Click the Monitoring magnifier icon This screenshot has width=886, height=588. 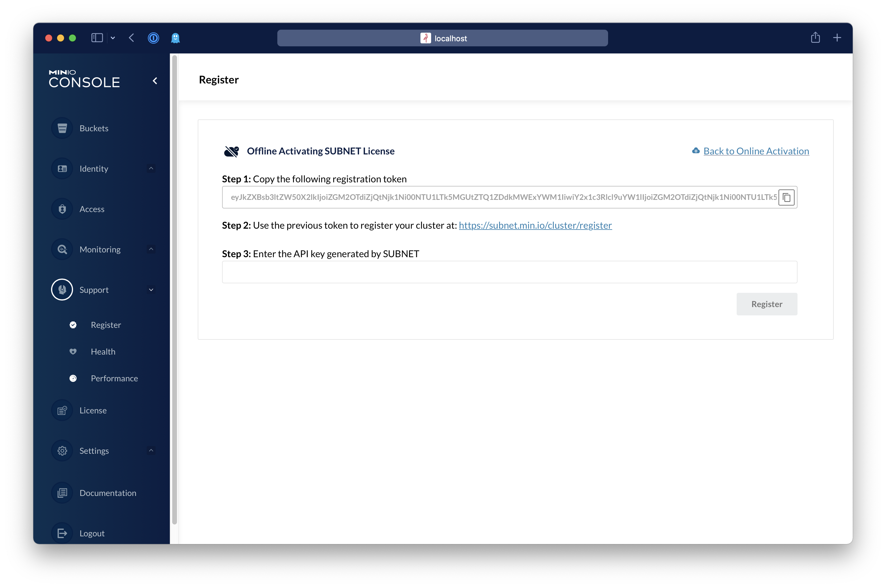62,249
